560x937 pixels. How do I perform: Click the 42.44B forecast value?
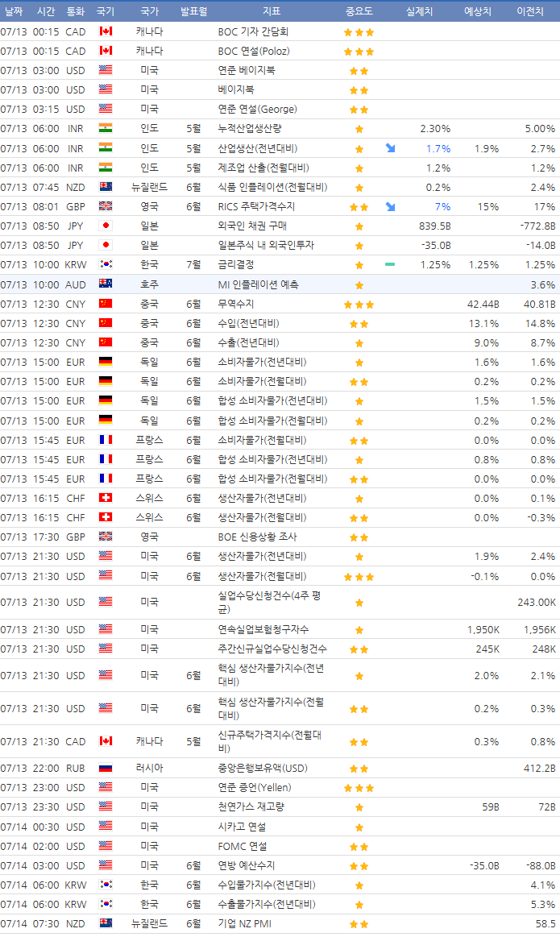click(x=483, y=304)
